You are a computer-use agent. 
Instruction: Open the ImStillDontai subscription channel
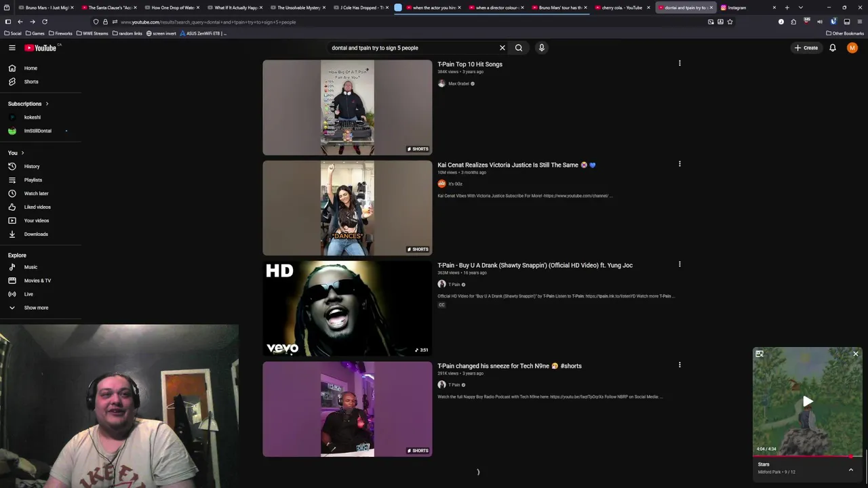(x=41, y=131)
